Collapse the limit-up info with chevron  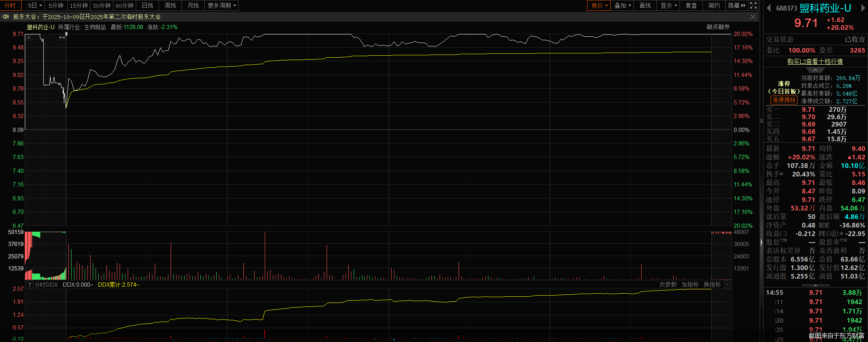[815, 70]
